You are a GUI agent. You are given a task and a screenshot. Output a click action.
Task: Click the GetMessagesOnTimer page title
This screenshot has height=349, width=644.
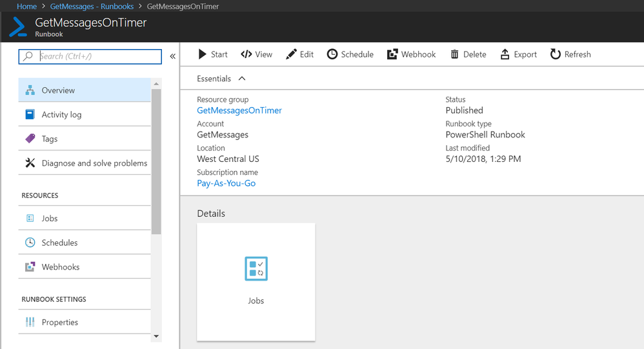[x=91, y=23]
